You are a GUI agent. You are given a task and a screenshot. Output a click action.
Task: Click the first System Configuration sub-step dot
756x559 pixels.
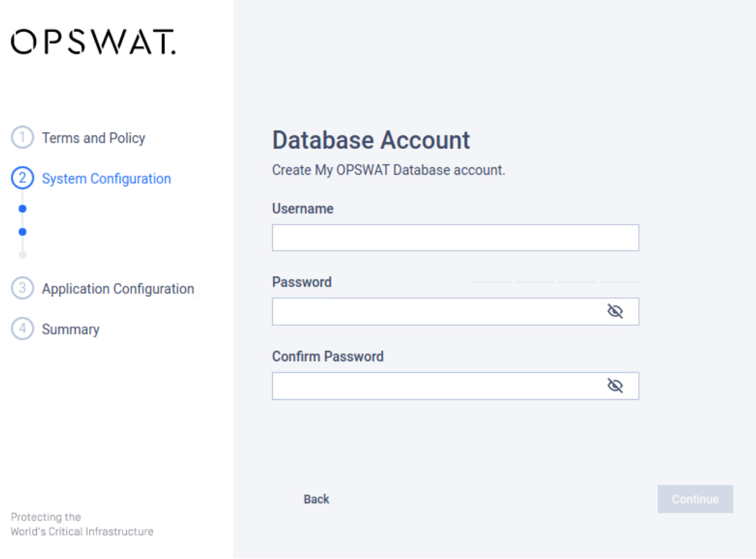22,209
